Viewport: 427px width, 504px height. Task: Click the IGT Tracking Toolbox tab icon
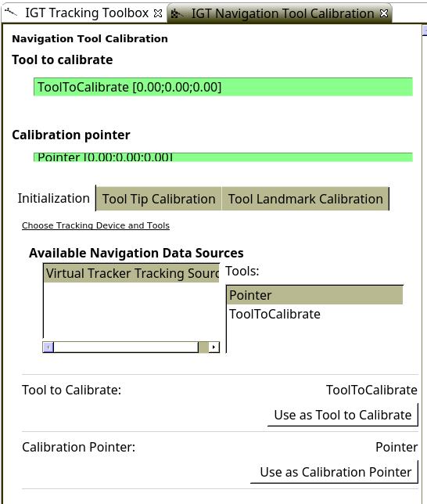[x=11, y=13]
